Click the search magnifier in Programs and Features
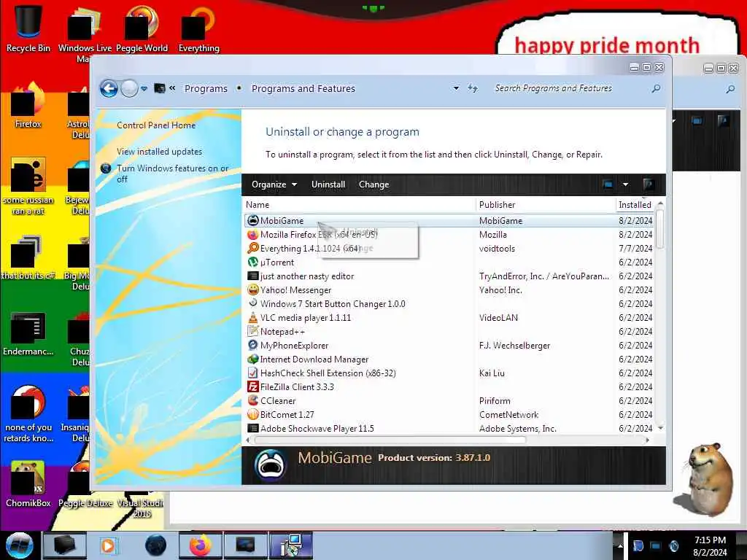Image resolution: width=747 pixels, height=560 pixels. (x=656, y=88)
